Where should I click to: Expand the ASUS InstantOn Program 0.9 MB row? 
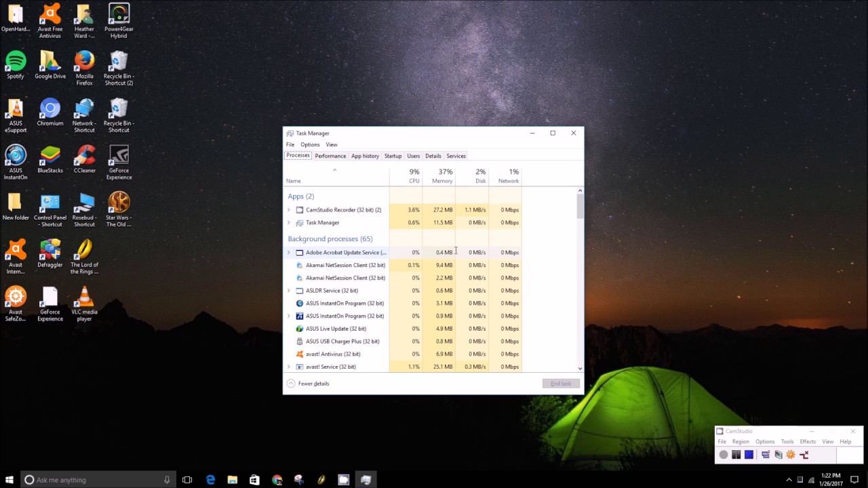tap(289, 316)
